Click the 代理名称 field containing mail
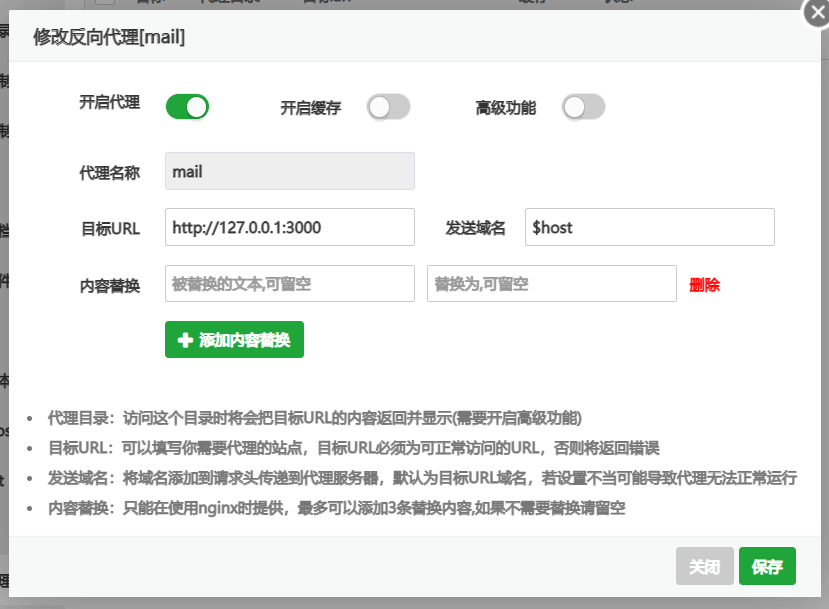 click(289, 171)
